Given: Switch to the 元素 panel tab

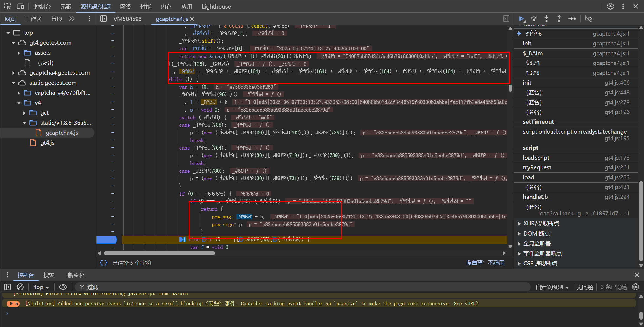Looking at the screenshot, I should tap(66, 6).
